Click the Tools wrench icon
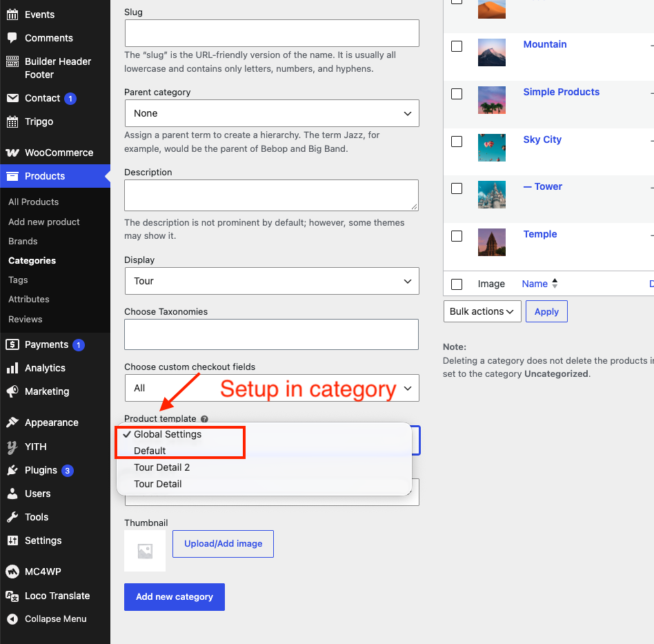 tap(12, 517)
